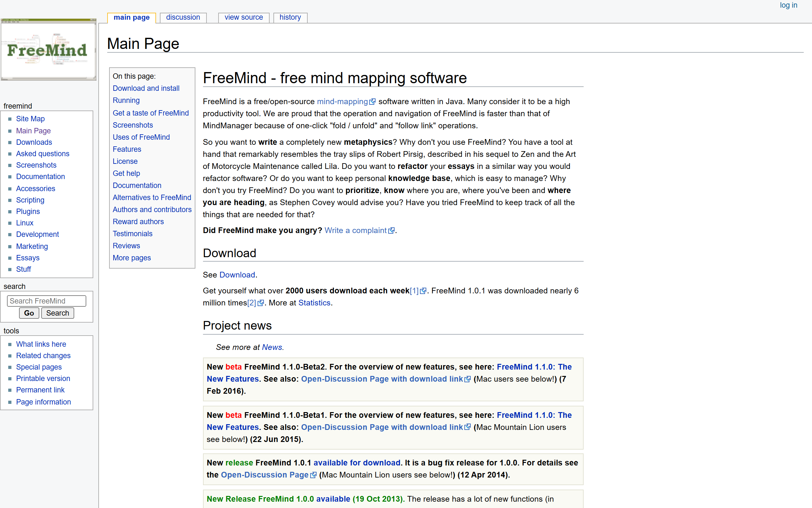Click external-link icon after 1.0.1 Open-Discussion Page
The width and height of the screenshot is (812, 508).
[313, 475]
